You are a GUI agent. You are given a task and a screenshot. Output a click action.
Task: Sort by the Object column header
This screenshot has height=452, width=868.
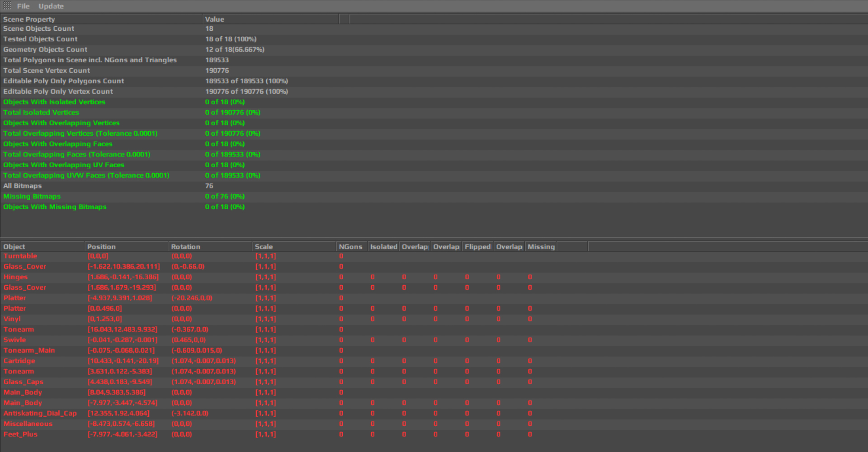coord(42,246)
